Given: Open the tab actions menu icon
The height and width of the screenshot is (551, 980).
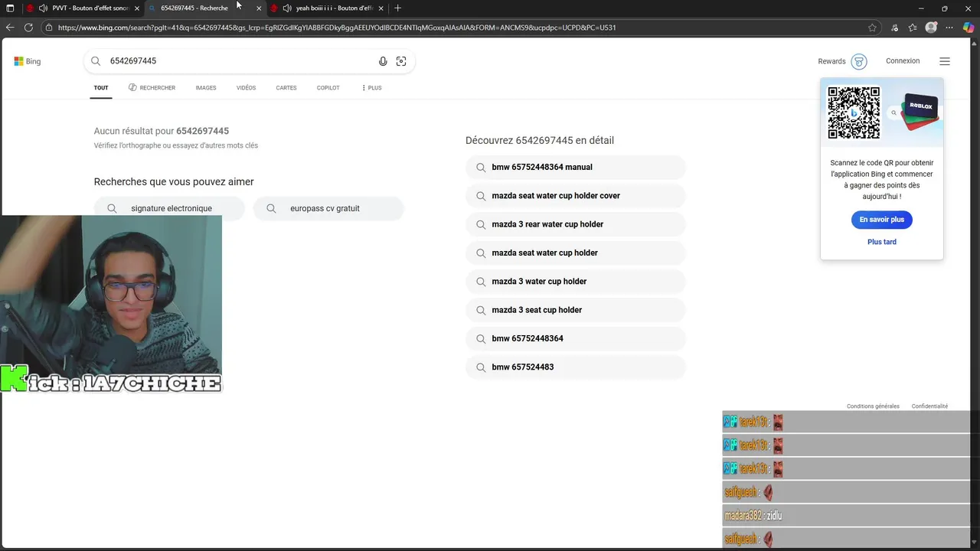Looking at the screenshot, I should [10, 8].
